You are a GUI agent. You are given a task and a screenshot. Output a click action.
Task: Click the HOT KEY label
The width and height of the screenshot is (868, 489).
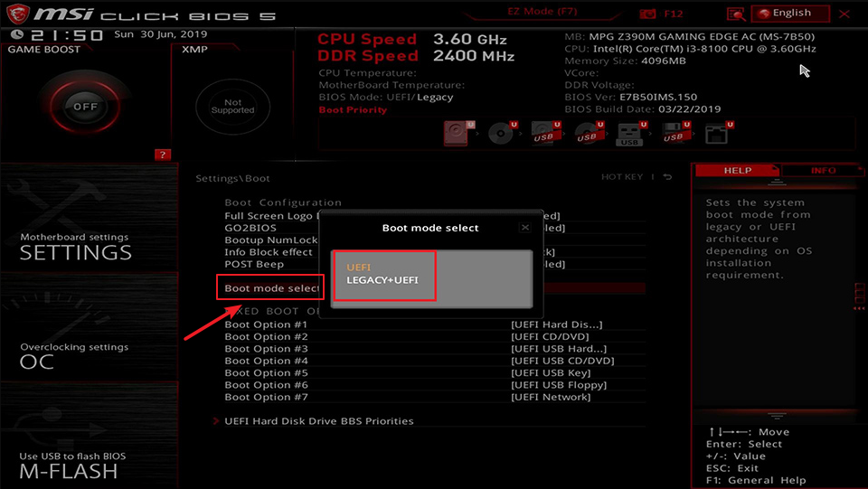click(x=622, y=177)
